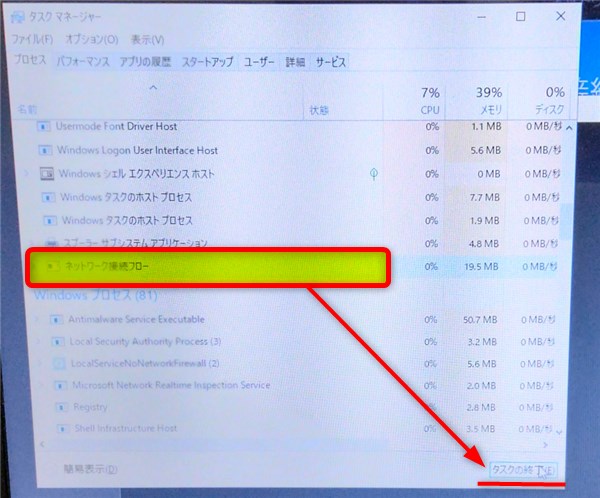Viewport: 600px width, 498px height.
Task: Click the Windows Logon User Interface Host icon
Action: click(x=45, y=150)
